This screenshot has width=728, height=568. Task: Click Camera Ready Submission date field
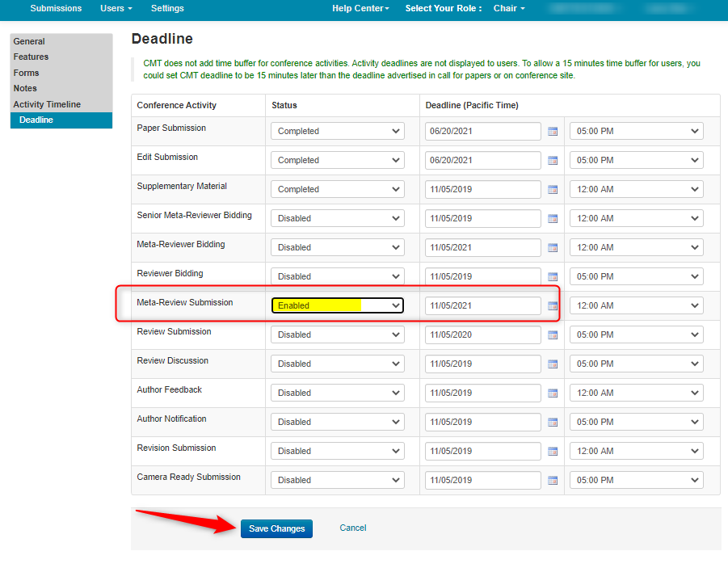(x=483, y=480)
